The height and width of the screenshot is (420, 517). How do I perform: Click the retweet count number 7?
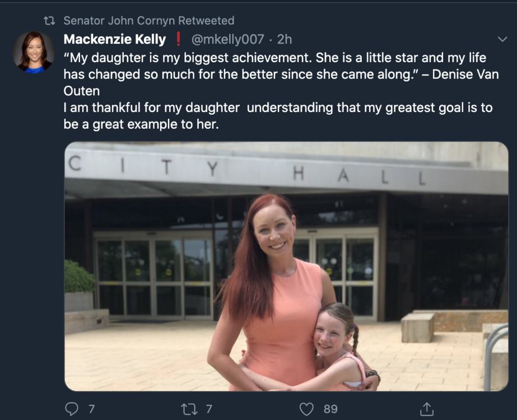(209, 409)
